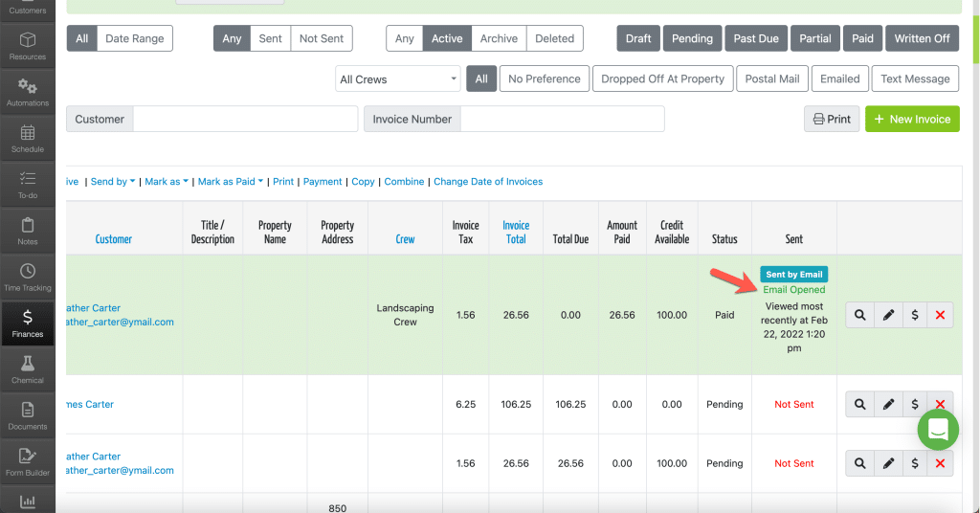The width and height of the screenshot is (980, 513).
Task: Select Text Message delivery preference
Action: coord(915,78)
